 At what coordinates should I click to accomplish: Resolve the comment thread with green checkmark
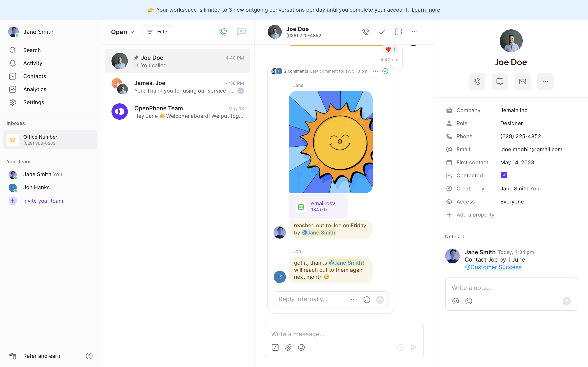click(385, 71)
